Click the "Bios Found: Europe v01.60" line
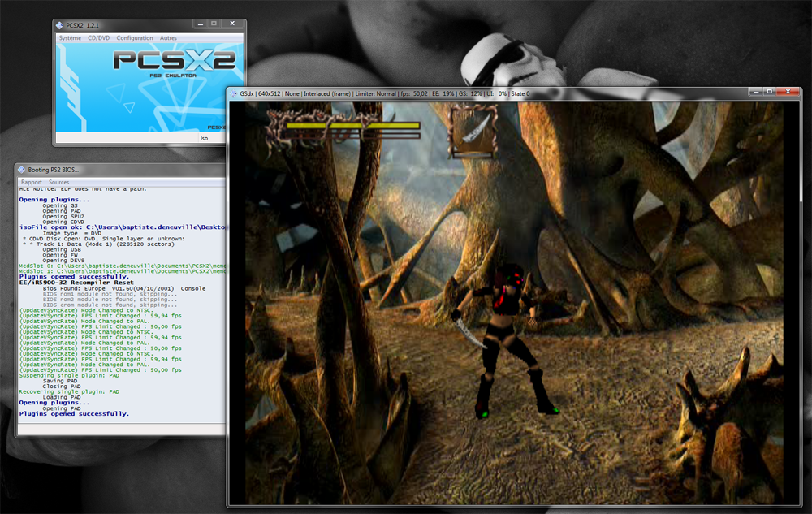 [124, 288]
